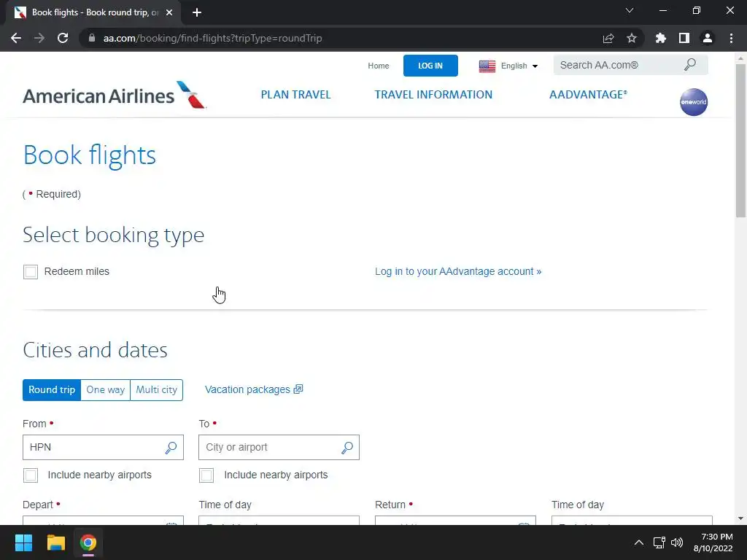Switch to the One way tab
The height and width of the screenshot is (560, 747).
[x=105, y=390]
